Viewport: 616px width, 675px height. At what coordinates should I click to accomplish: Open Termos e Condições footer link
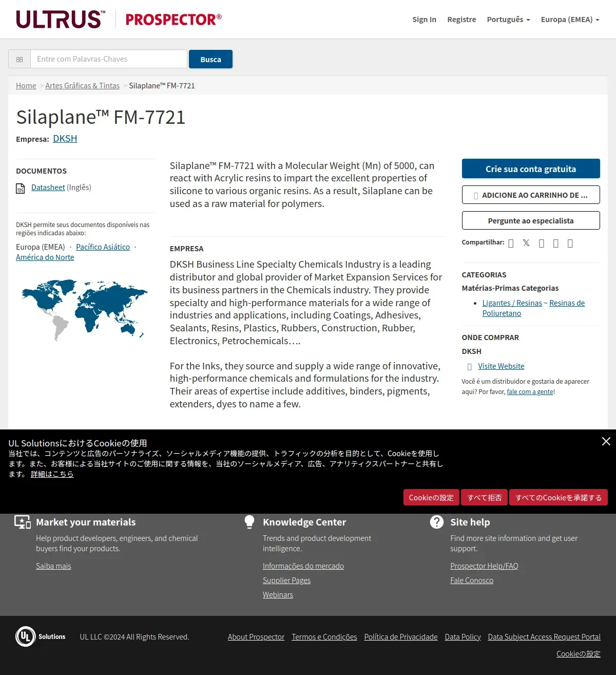324,637
